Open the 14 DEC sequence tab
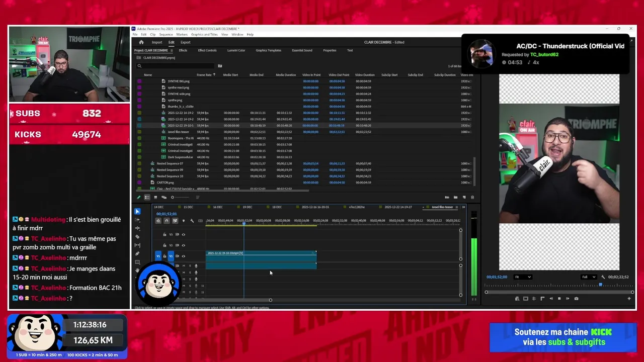This screenshot has height=362, width=644. coord(159,207)
